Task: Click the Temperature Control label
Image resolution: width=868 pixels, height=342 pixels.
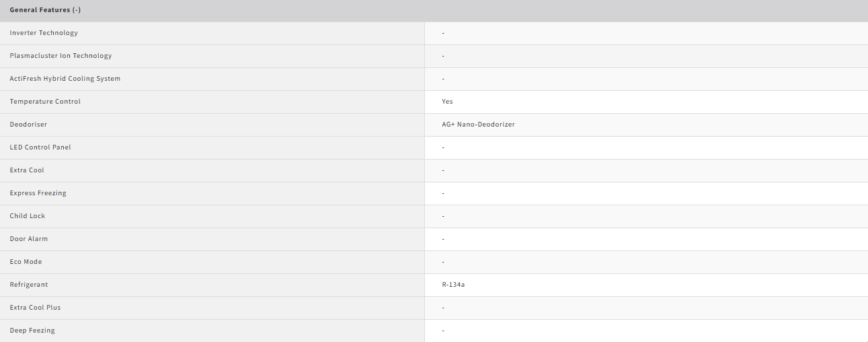Action: 45,102
